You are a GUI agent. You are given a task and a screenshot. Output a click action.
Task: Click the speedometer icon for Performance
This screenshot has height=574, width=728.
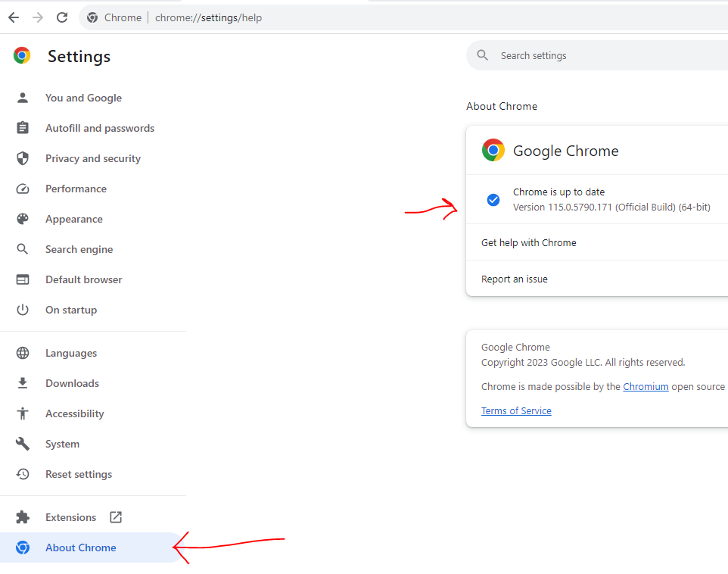pyautogui.click(x=22, y=189)
